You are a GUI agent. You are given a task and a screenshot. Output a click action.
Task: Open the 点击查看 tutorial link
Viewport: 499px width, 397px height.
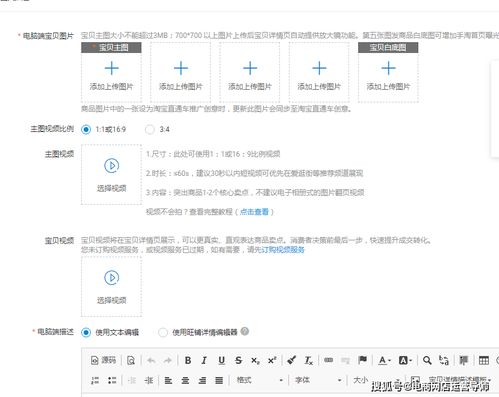click(254, 212)
